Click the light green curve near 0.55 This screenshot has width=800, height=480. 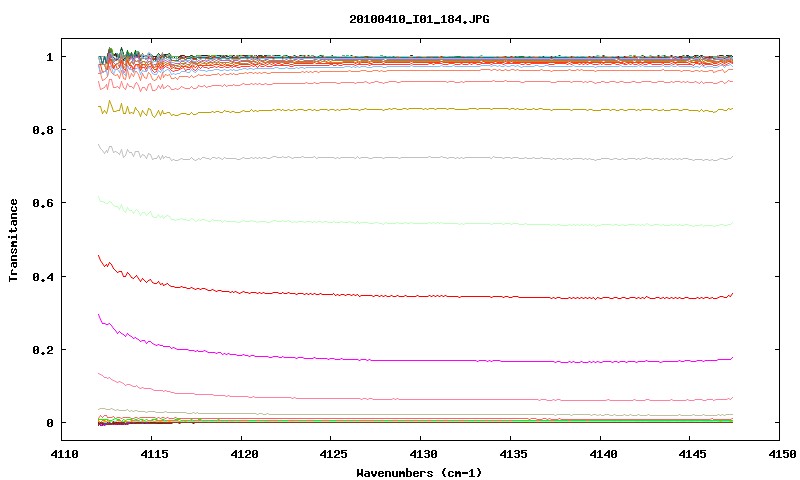pos(418,223)
